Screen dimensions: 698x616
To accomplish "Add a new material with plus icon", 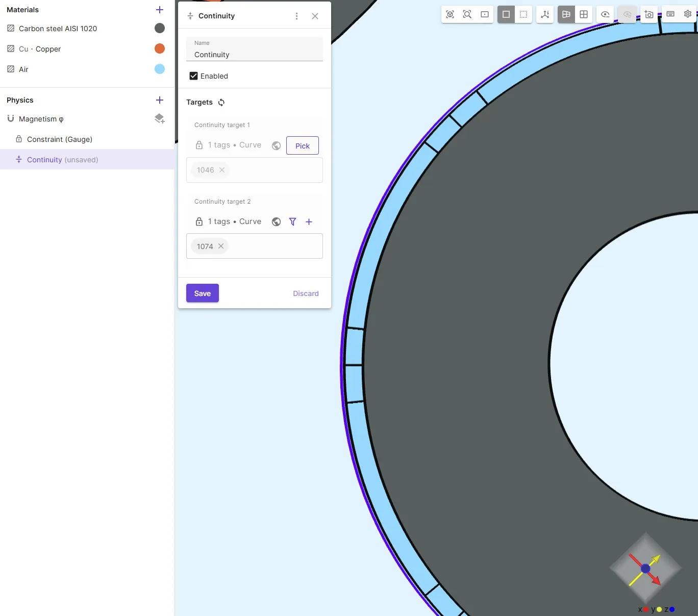I will [160, 10].
